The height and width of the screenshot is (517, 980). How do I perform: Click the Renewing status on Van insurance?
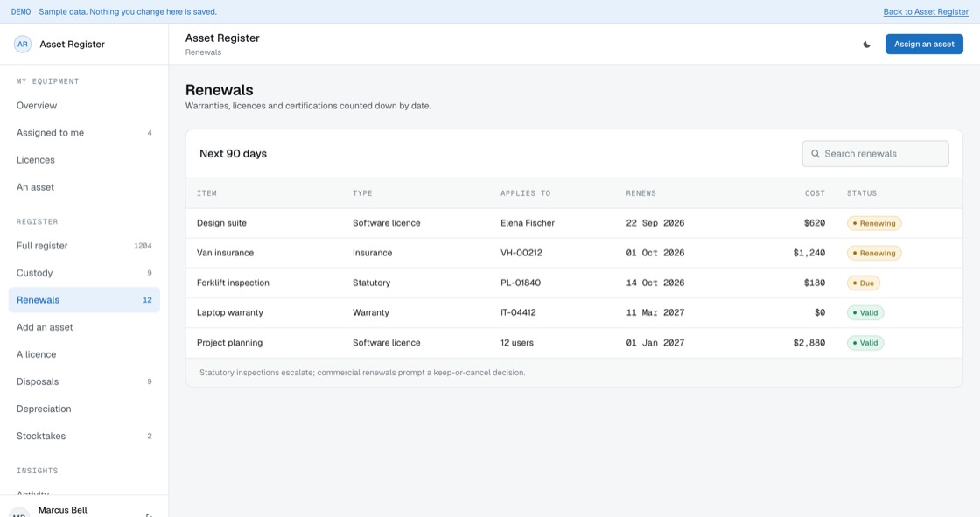[874, 253]
